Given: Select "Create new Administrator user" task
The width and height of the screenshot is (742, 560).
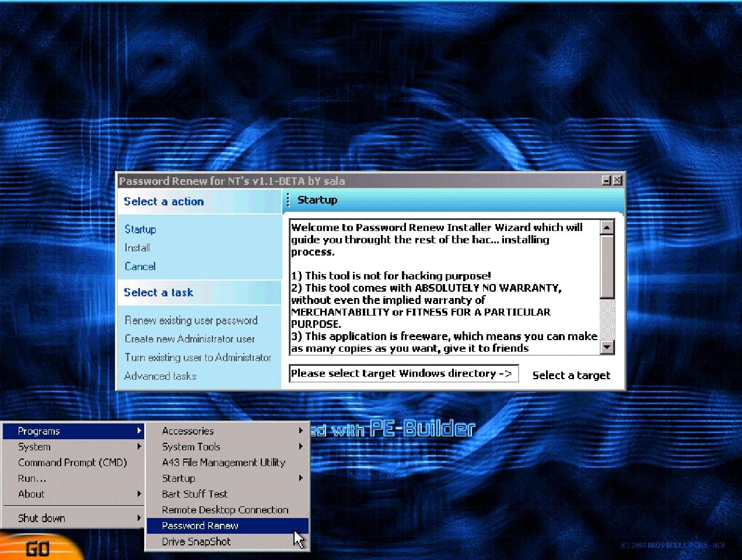Looking at the screenshot, I should pos(190,339).
